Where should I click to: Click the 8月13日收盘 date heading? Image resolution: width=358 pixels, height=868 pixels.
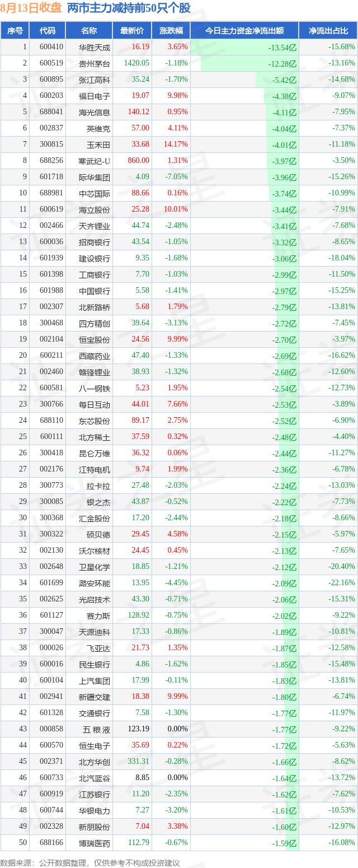(x=31, y=8)
